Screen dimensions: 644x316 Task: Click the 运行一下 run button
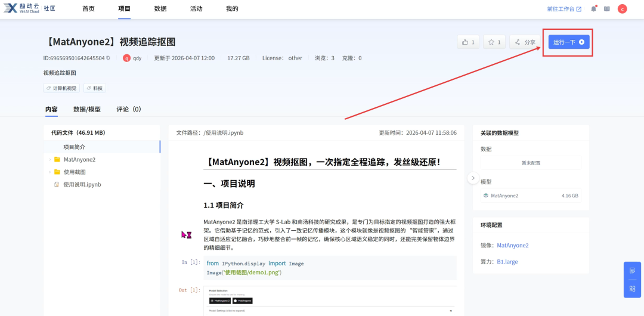(569, 42)
